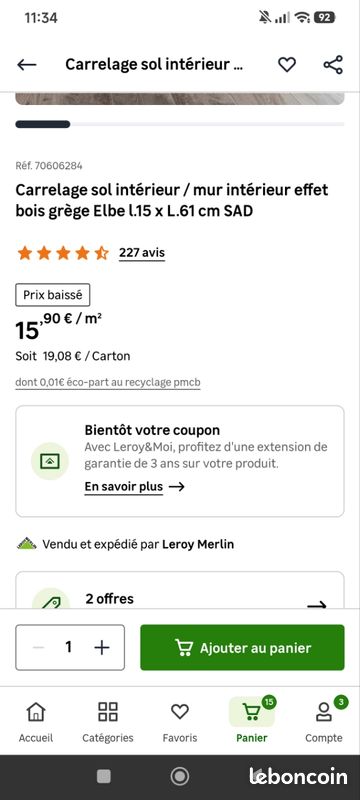Decrease quantity with minus button
The image size is (360, 800).
(38, 647)
